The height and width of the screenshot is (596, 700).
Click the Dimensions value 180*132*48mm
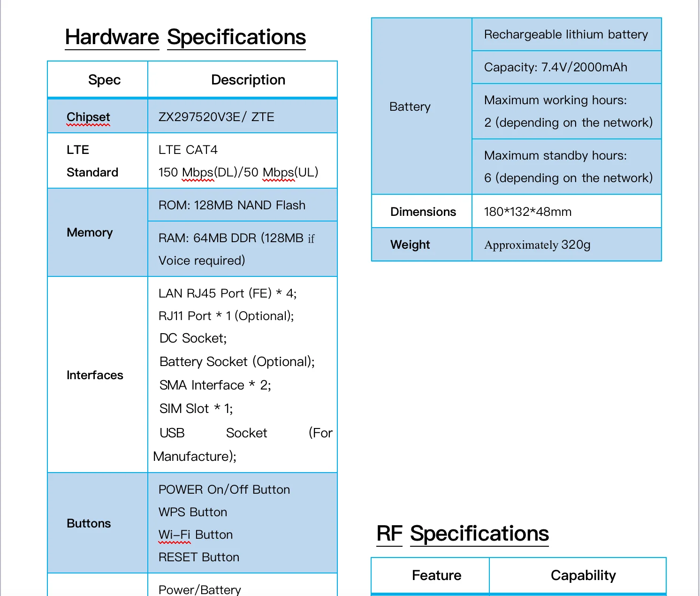[x=528, y=211]
